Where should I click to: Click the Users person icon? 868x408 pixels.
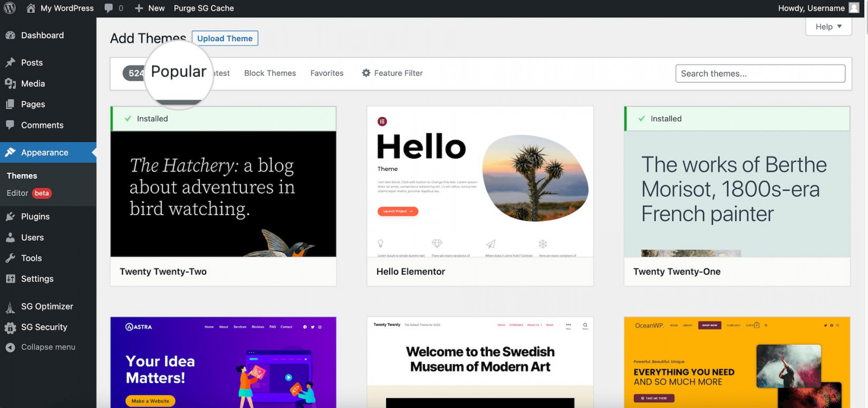pos(10,238)
